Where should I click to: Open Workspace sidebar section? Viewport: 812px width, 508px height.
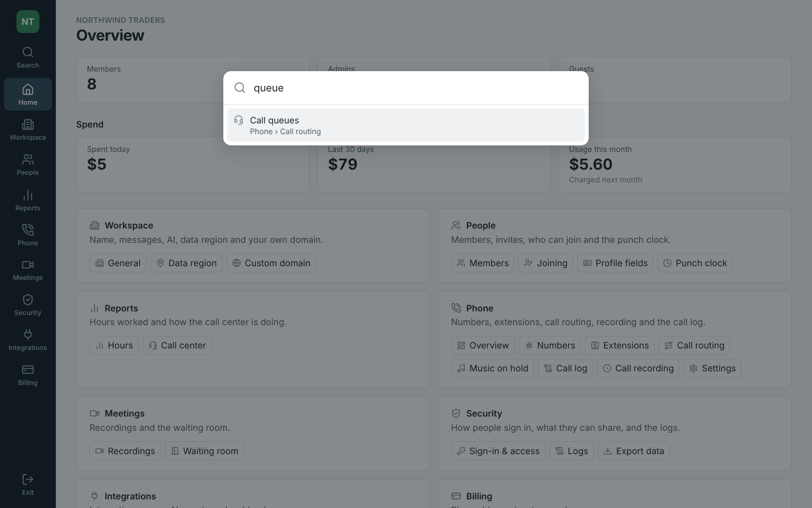point(28,130)
